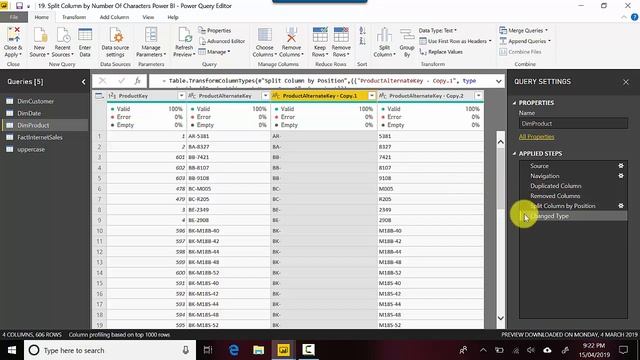This screenshot has width=640, height=360.
Task: Click the table corner menu icon
Action: (99, 96)
